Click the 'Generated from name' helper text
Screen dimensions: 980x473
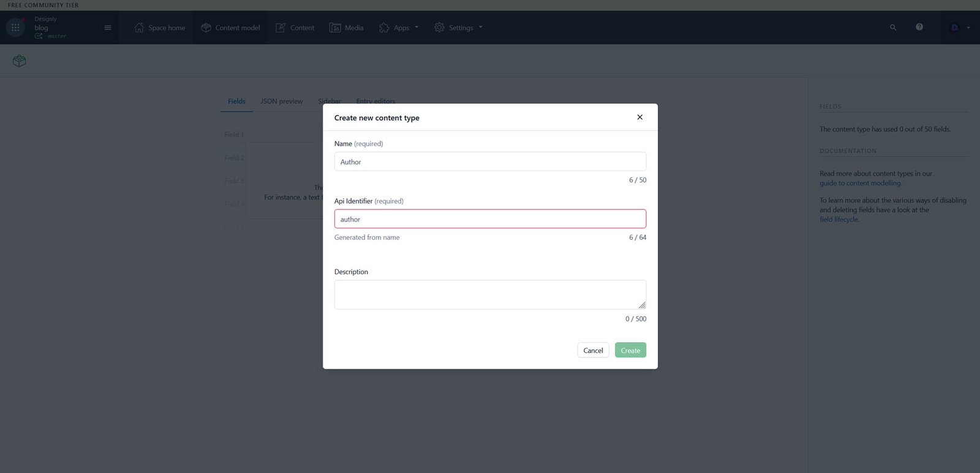[367, 237]
